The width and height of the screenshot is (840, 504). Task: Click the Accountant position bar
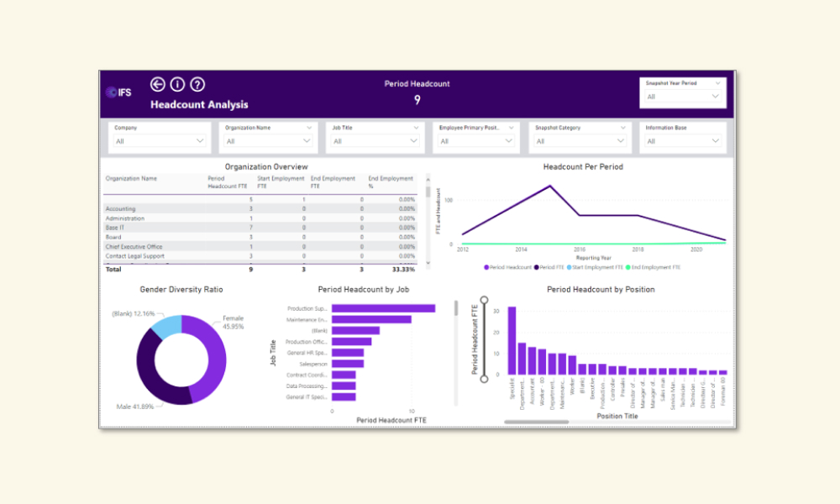click(532, 361)
